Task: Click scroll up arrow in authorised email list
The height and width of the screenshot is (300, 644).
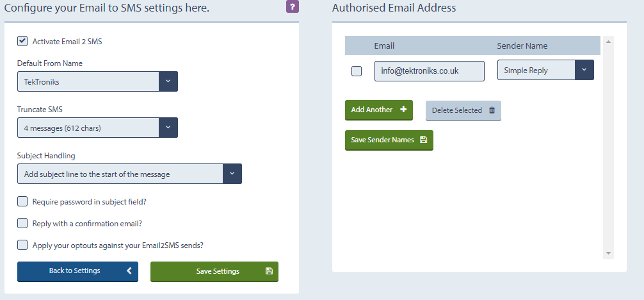Action: pos(608,41)
